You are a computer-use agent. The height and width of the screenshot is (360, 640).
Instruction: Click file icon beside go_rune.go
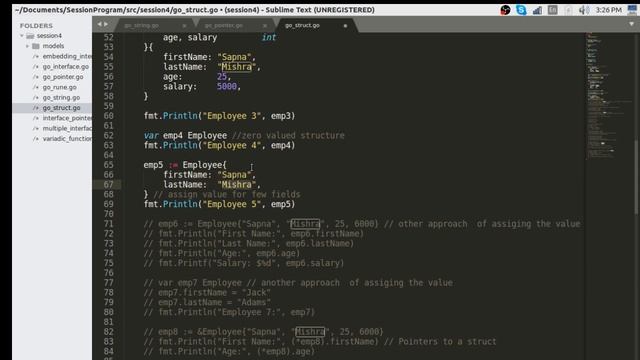[36, 87]
